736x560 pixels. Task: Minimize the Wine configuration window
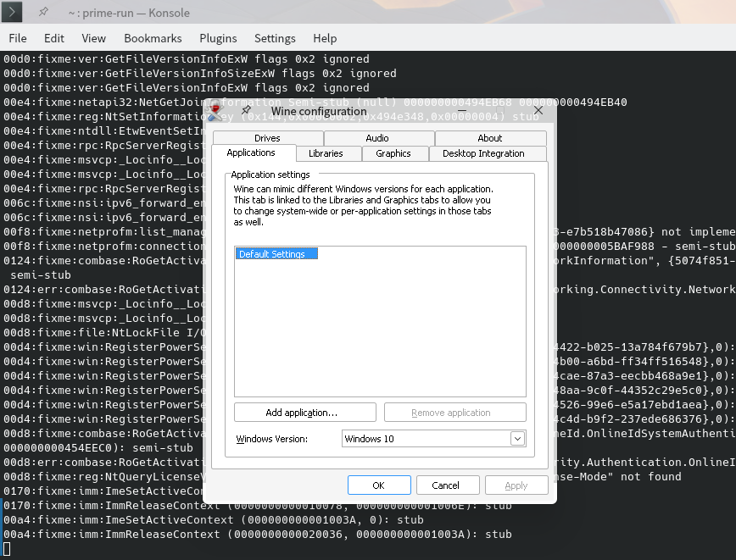tap(462, 111)
